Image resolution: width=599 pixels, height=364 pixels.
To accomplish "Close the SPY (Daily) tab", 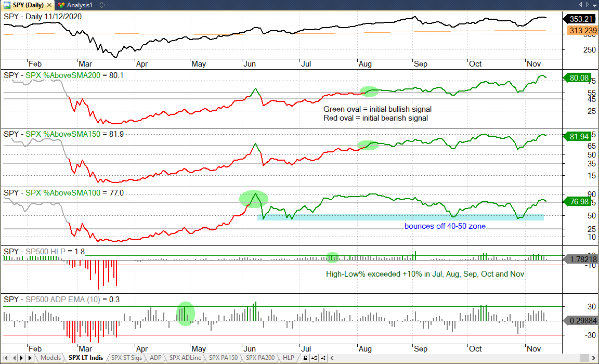I will click(49, 5).
